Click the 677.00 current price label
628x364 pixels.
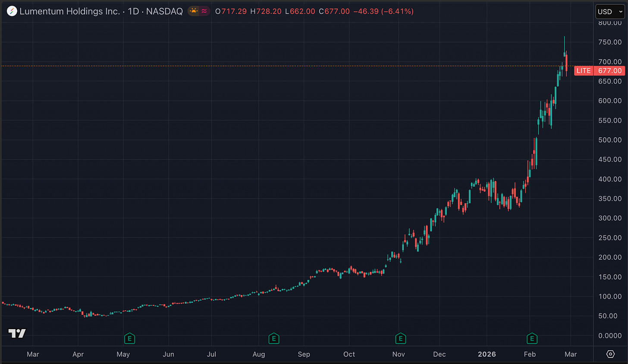(609, 71)
